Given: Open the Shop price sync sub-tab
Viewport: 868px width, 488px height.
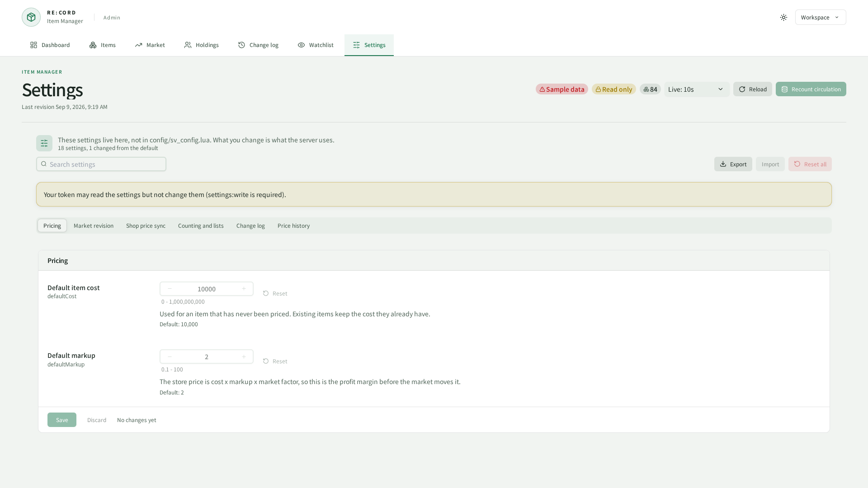Looking at the screenshot, I should (x=146, y=225).
